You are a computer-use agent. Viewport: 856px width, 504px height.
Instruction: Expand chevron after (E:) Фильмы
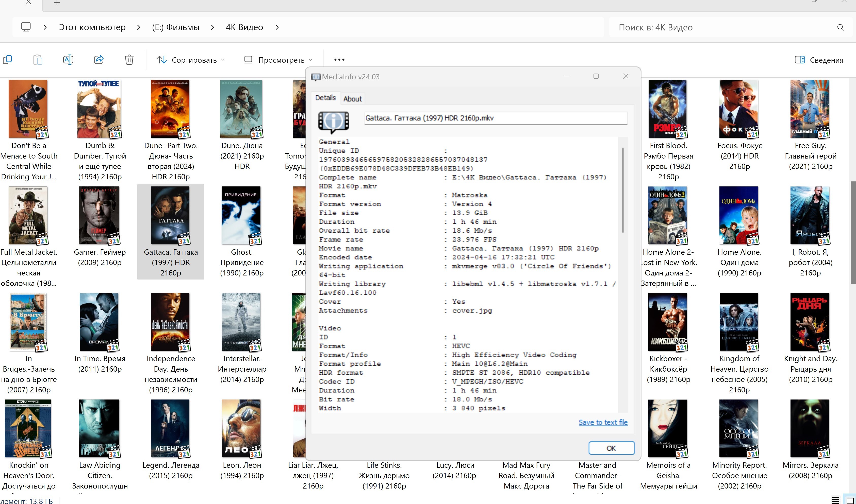coord(212,27)
